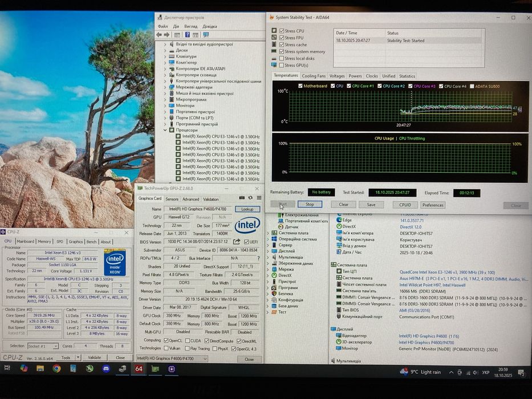Open File Explorer from the taskbar
This screenshot has height=399, width=532.
point(40,368)
